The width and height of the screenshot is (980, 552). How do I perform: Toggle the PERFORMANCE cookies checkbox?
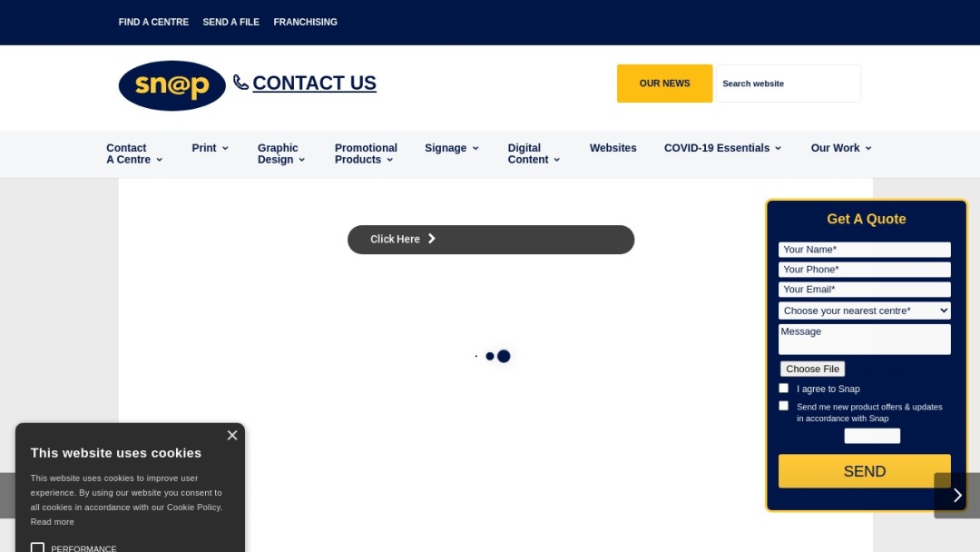[x=37, y=547]
